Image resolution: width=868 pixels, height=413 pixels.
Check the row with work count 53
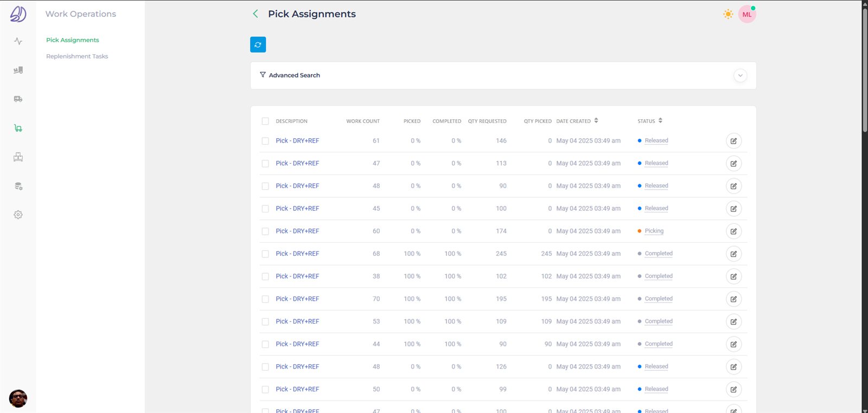(x=265, y=322)
